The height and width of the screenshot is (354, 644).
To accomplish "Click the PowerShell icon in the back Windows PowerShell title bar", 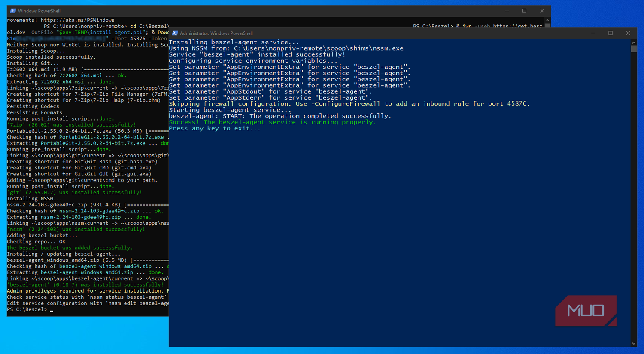I will click(x=13, y=11).
